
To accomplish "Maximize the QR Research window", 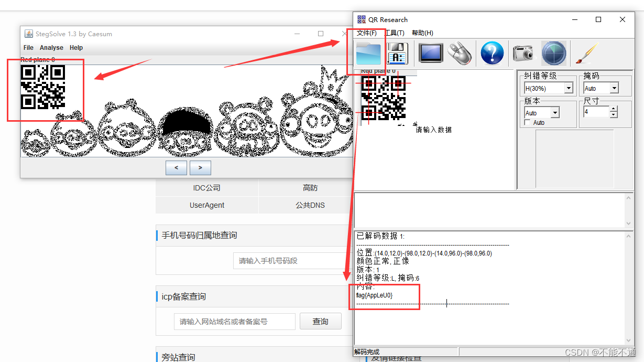I will 598,19.
